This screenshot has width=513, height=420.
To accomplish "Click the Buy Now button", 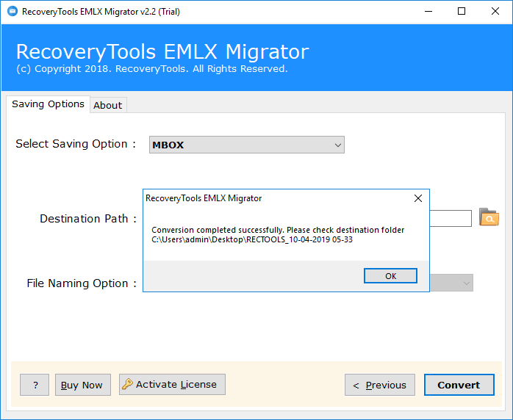I will click(x=83, y=385).
